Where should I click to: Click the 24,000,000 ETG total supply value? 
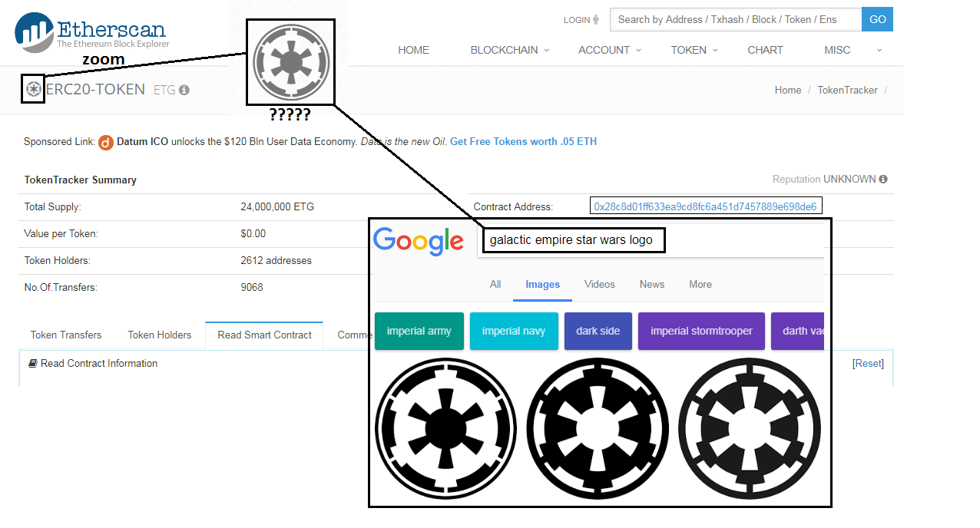point(277,207)
